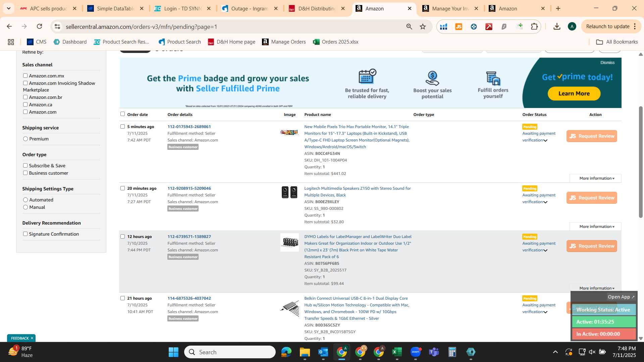
Task: Show hidden system tray icons
Action: tap(555, 352)
